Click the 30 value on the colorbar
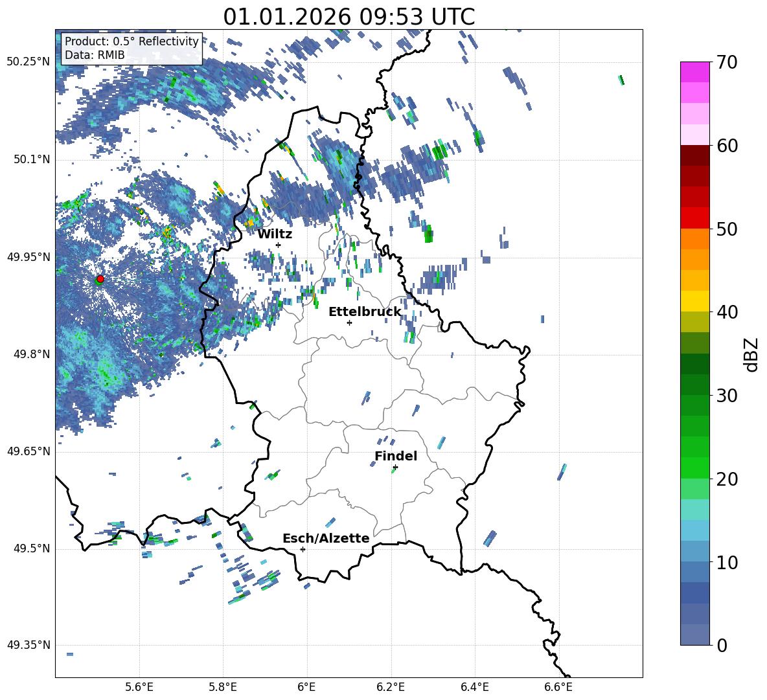 click(x=726, y=396)
